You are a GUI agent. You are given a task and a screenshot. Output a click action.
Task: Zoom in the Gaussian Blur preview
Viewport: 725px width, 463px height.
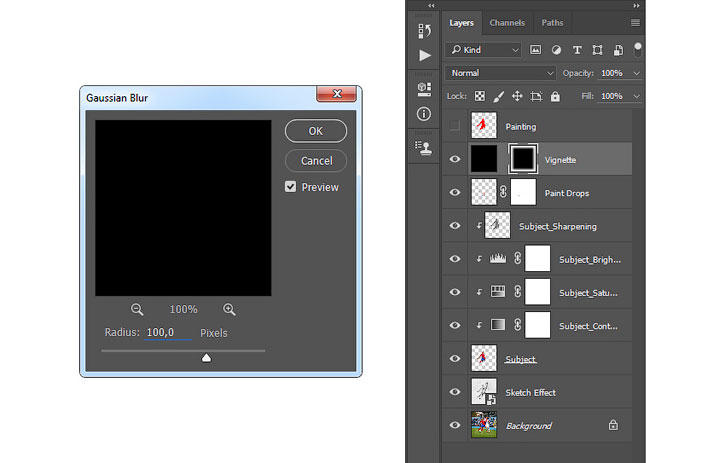229,309
